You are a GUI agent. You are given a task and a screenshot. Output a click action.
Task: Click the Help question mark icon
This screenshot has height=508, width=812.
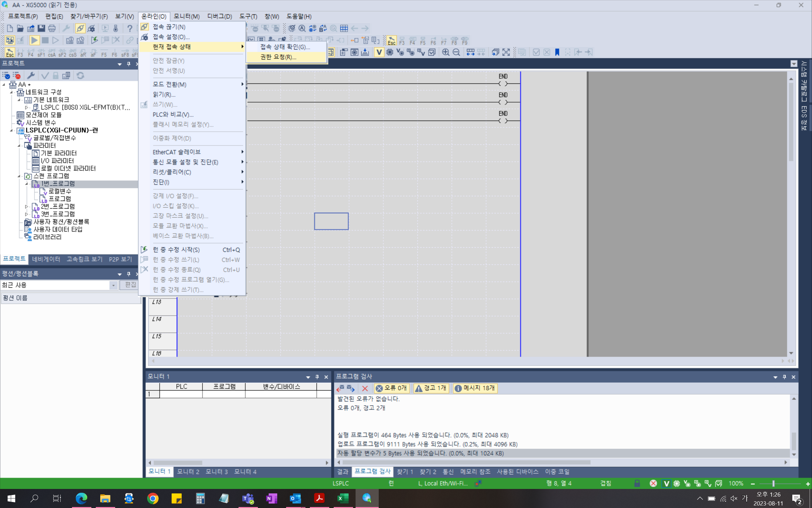pos(129,28)
